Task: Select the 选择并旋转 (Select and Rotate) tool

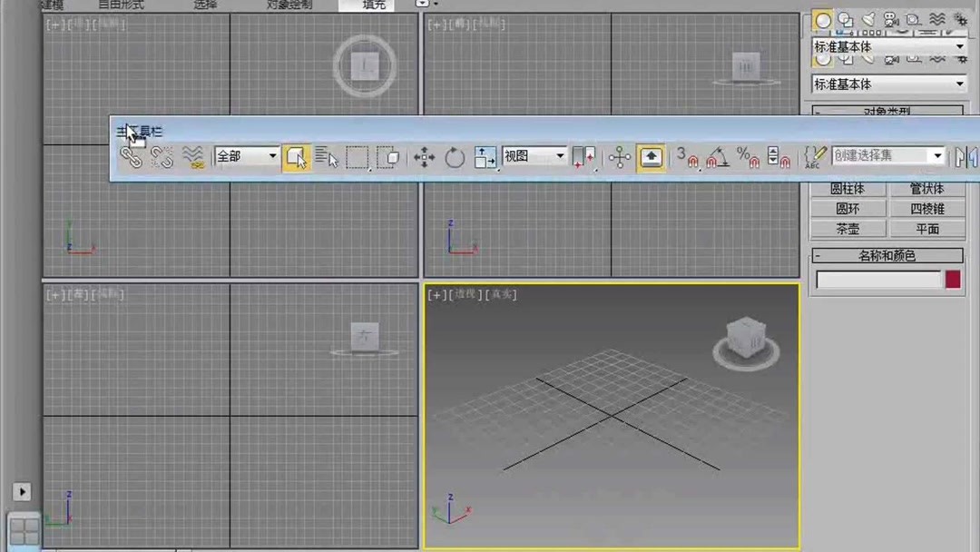Action: pos(455,156)
